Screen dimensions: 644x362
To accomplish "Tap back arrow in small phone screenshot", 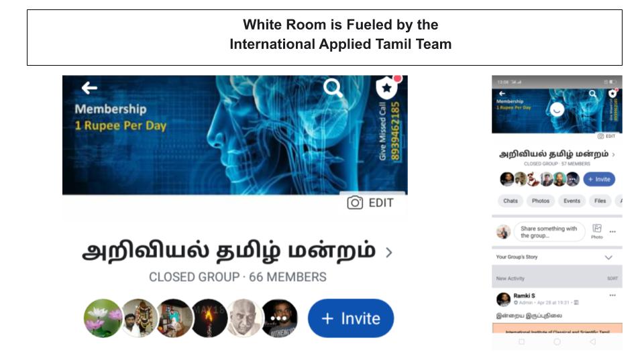I will pos(502,94).
